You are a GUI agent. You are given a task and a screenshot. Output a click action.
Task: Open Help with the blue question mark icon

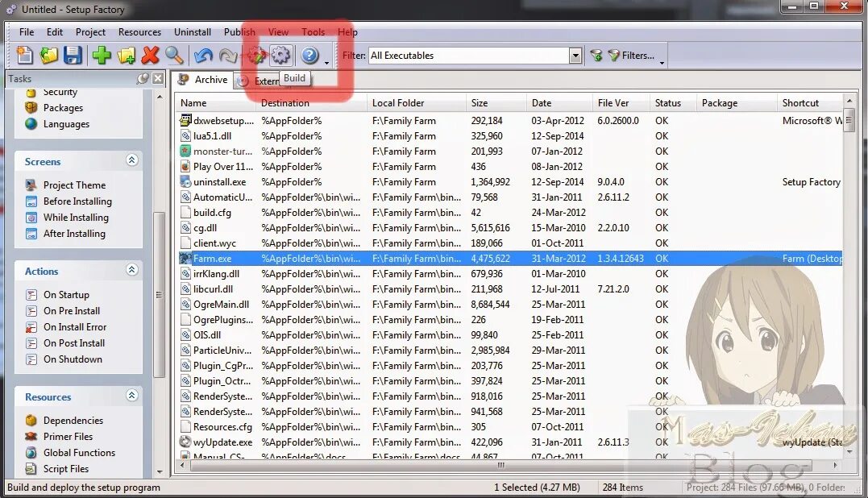point(309,56)
